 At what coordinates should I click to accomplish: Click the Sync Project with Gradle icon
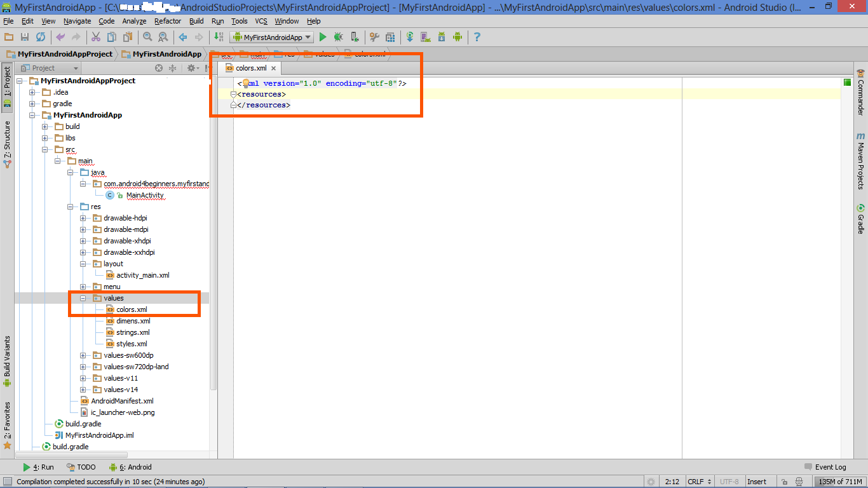point(410,37)
